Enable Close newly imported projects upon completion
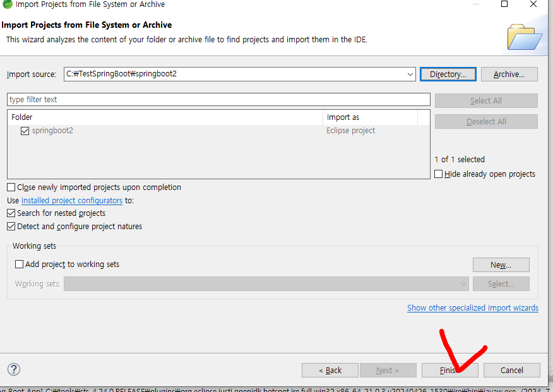Image resolution: width=553 pixels, height=392 pixels. pos(11,187)
